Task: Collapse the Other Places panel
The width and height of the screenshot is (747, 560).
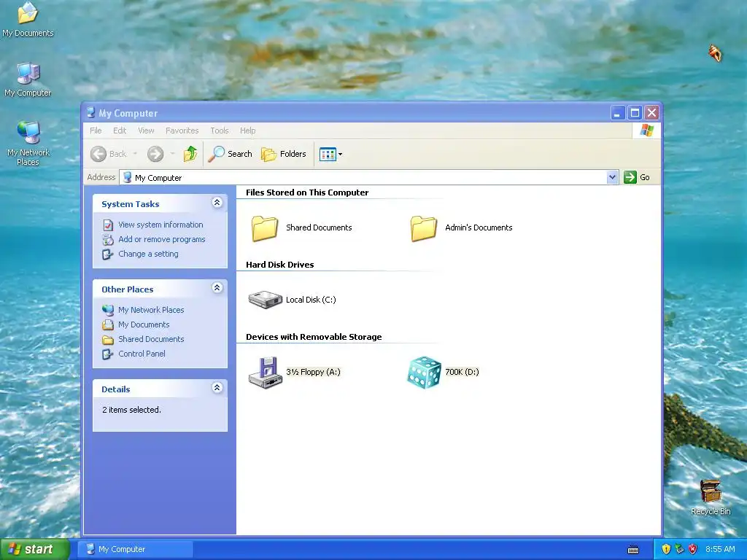Action: click(x=217, y=287)
